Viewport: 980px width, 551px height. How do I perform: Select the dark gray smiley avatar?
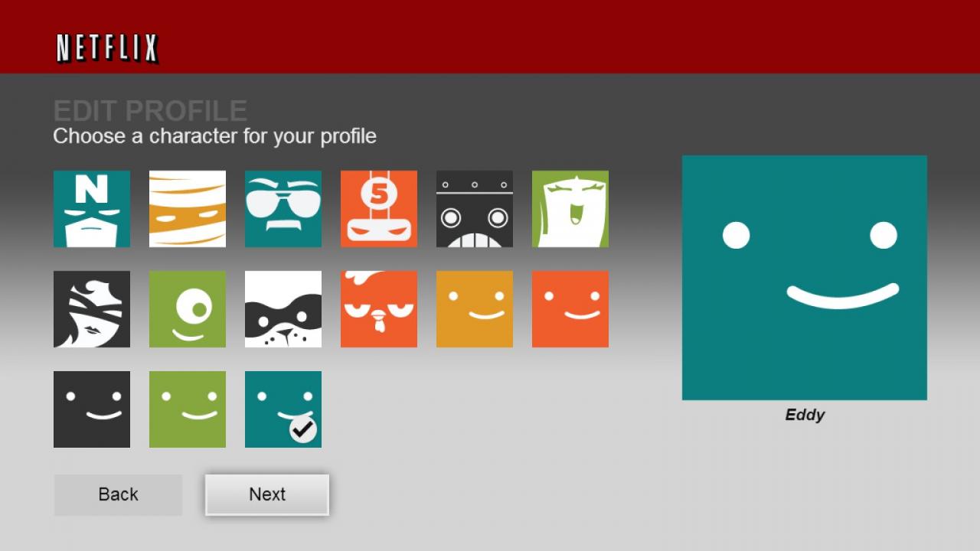tap(91, 409)
